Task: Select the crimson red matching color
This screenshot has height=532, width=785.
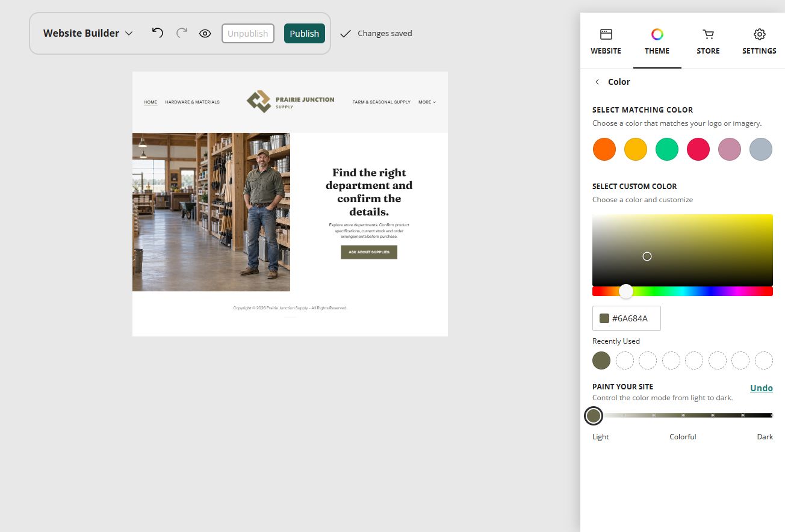Action: (698, 149)
